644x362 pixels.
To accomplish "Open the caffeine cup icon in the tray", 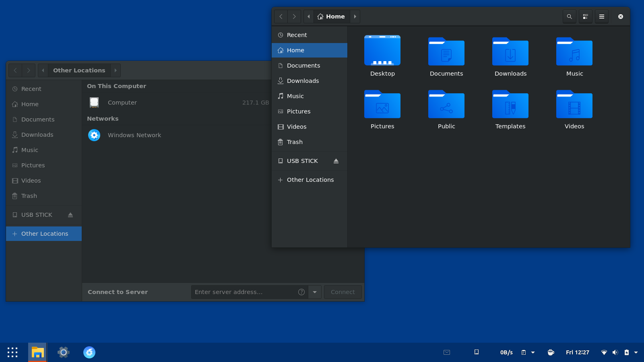I will point(551,352).
